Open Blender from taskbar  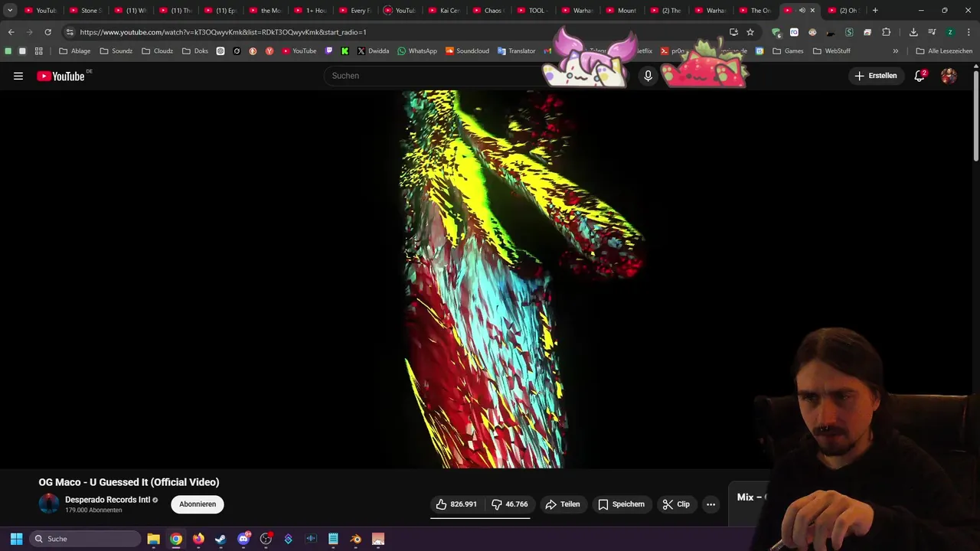pyautogui.click(x=355, y=539)
